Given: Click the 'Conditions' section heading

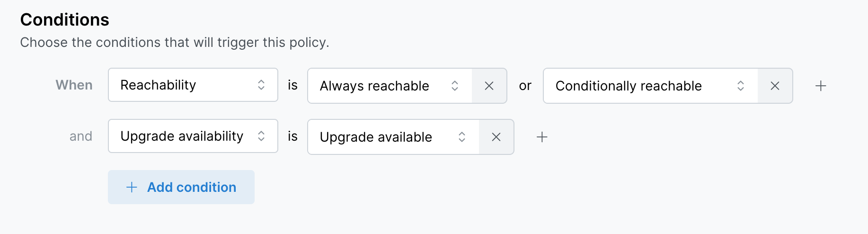Looking at the screenshot, I should [x=65, y=20].
